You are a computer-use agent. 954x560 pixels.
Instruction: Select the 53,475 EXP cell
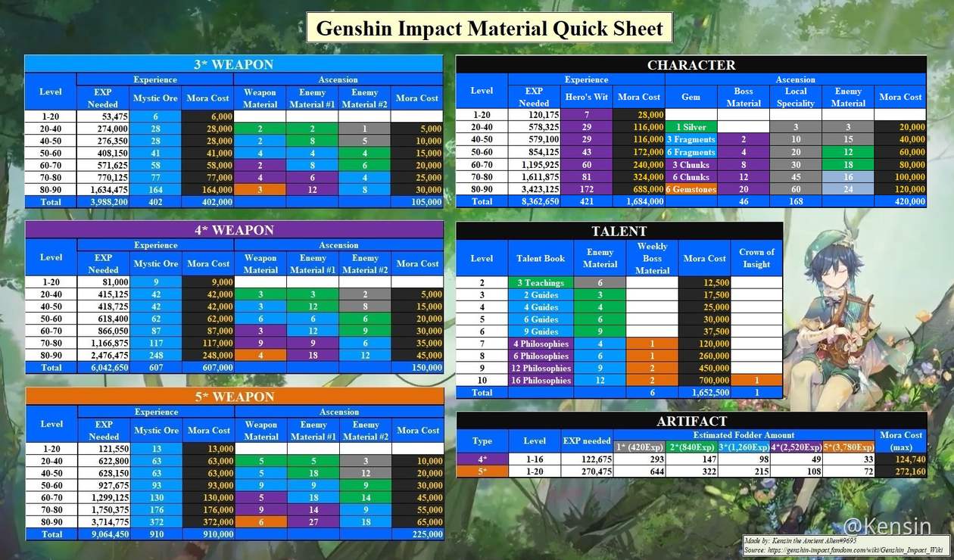click(103, 116)
